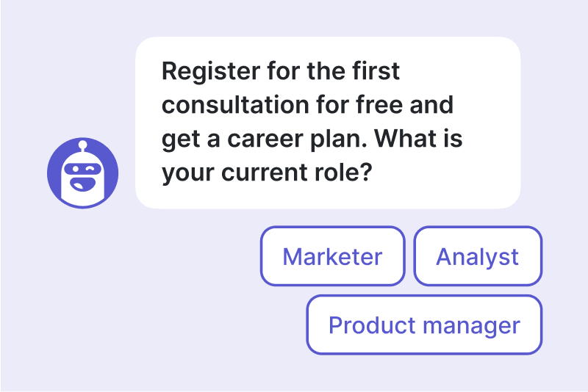The width and height of the screenshot is (588, 392).
Task: Pick the Product manager reply button
Action: tap(424, 324)
